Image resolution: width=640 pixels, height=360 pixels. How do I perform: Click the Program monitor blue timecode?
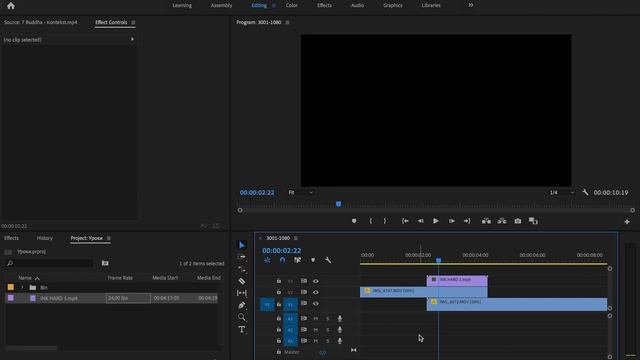(x=257, y=193)
